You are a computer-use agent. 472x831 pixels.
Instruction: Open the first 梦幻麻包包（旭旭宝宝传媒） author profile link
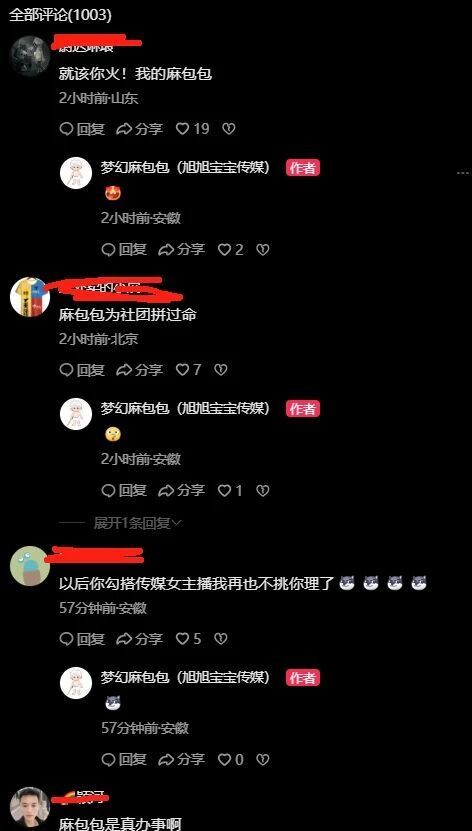pyautogui.click(x=185, y=168)
